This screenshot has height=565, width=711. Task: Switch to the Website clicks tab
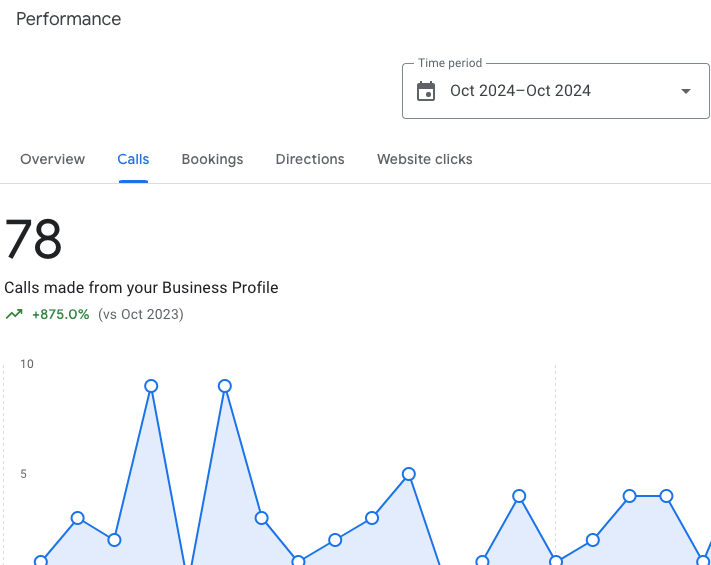click(x=424, y=159)
